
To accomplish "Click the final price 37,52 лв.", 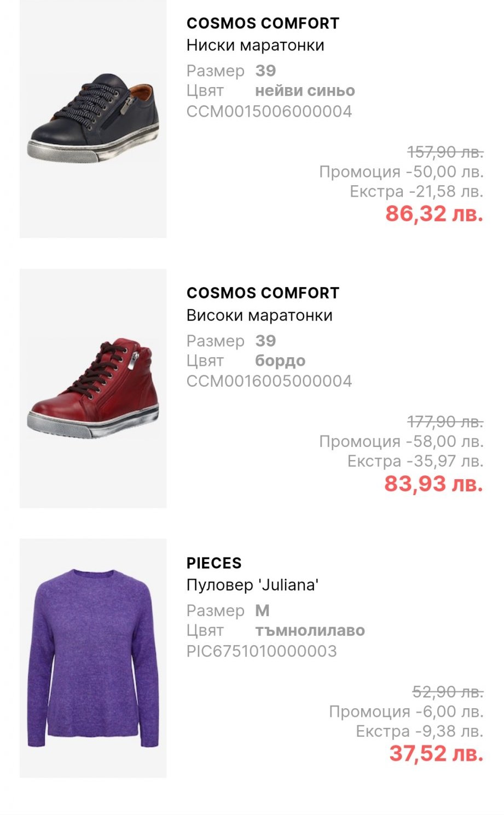I will 436,754.
